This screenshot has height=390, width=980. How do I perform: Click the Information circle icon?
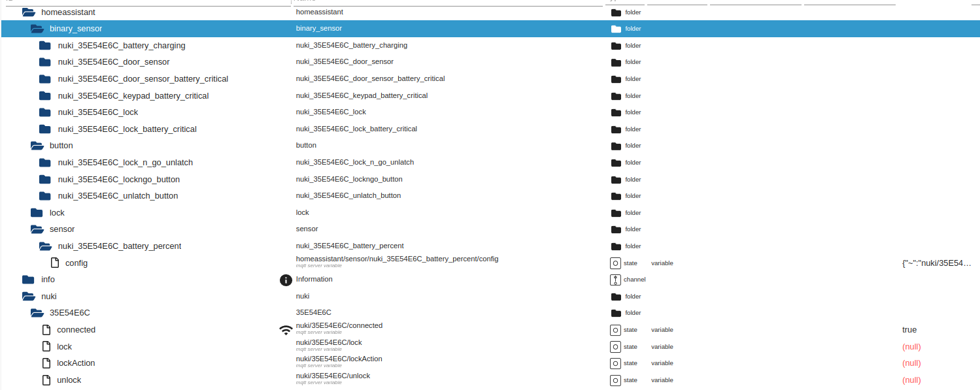[286, 280]
